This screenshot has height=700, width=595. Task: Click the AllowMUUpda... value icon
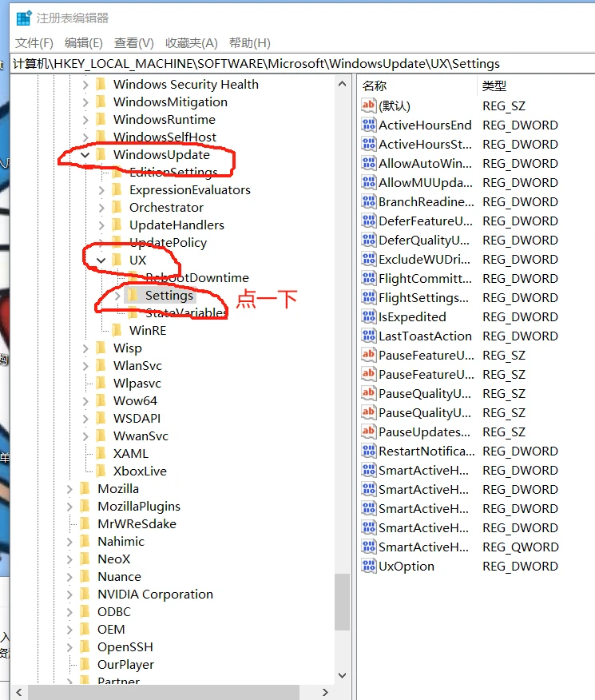click(368, 182)
